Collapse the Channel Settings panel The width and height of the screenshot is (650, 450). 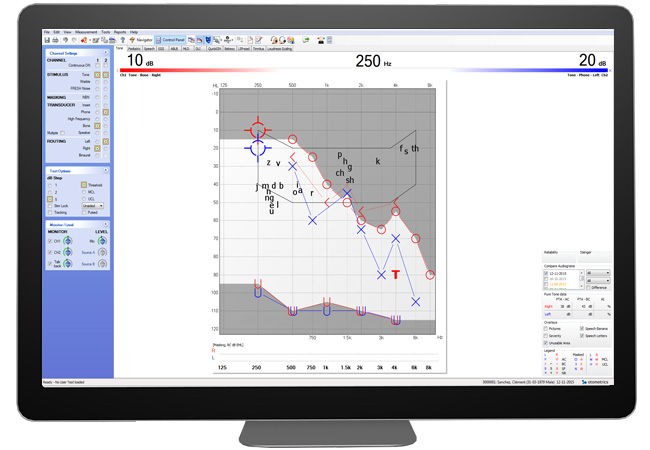click(x=106, y=52)
